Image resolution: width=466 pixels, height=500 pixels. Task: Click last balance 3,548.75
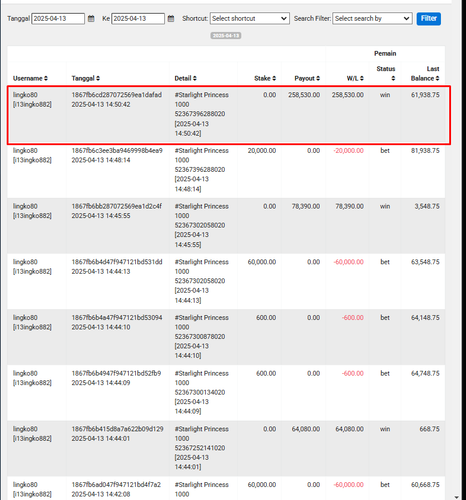(427, 206)
